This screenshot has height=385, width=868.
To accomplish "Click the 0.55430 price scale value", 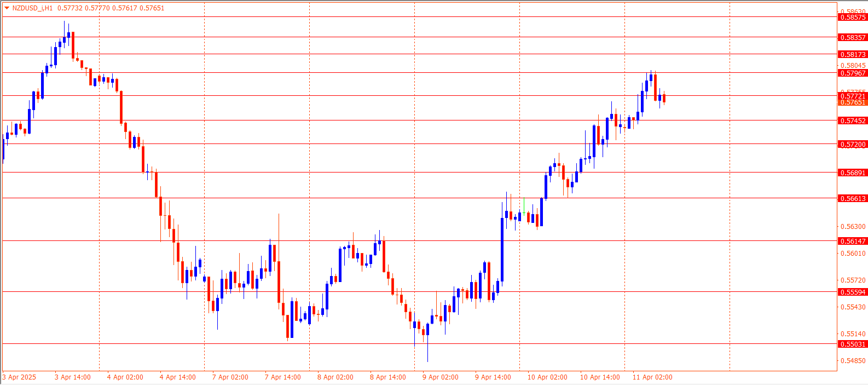I will point(853,307).
